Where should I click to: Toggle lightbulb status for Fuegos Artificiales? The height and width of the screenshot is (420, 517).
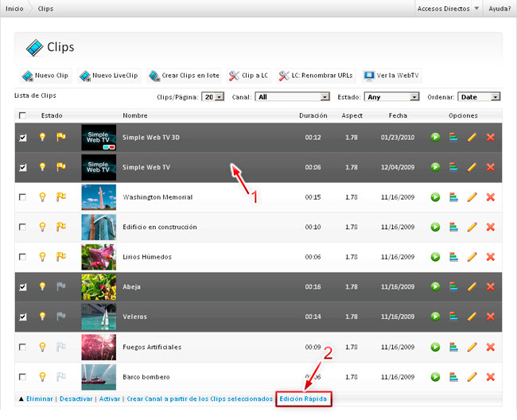(x=42, y=347)
